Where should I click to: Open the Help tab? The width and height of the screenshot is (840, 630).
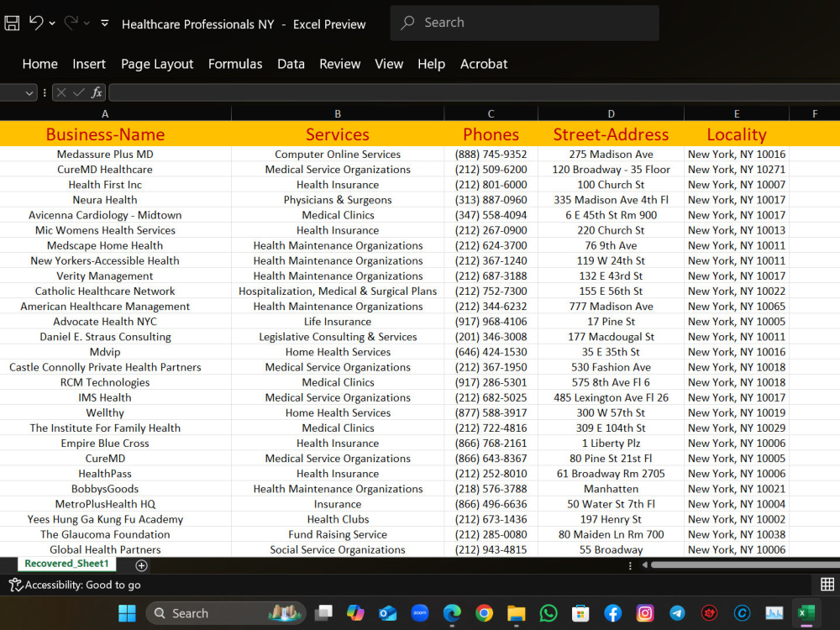[431, 64]
